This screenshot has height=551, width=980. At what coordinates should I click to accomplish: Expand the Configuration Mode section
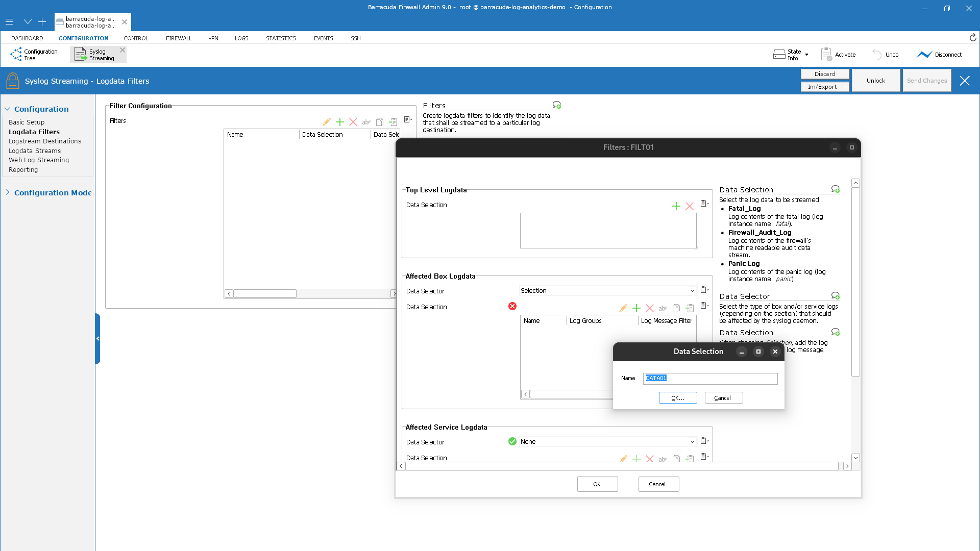[x=8, y=192]
